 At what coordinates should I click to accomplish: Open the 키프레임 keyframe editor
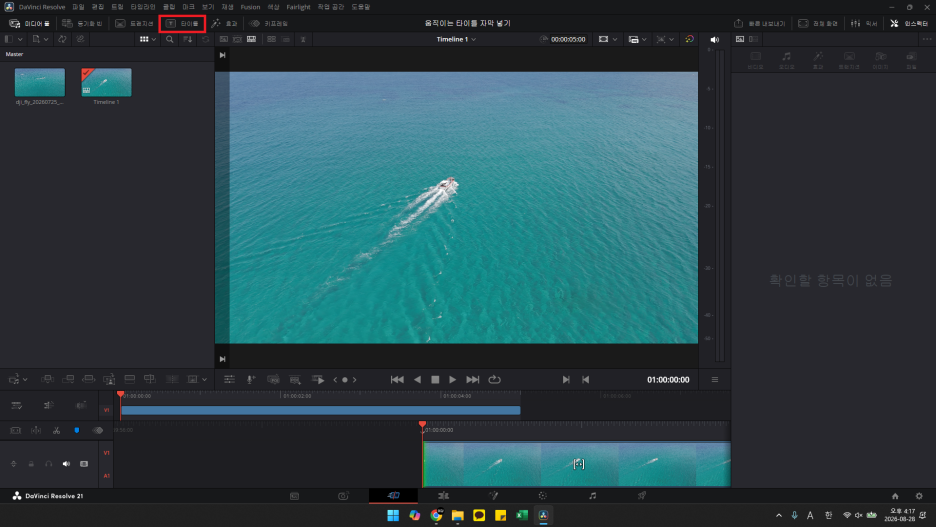click(x=269, y=23)
